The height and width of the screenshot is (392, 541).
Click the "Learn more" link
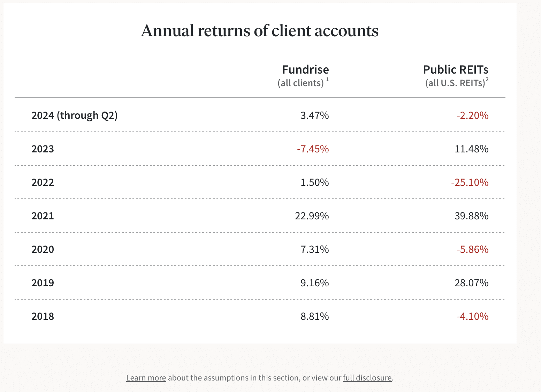pos(146,378)
